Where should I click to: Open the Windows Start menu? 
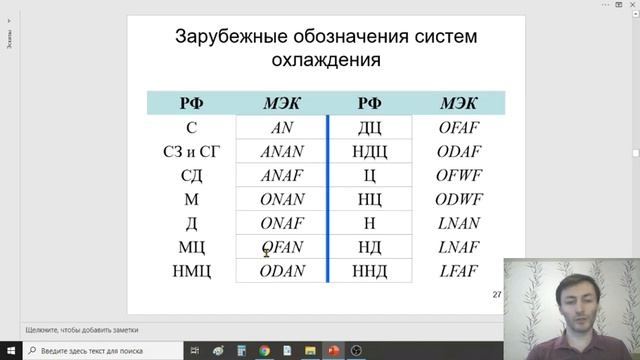tap(11, 351)
